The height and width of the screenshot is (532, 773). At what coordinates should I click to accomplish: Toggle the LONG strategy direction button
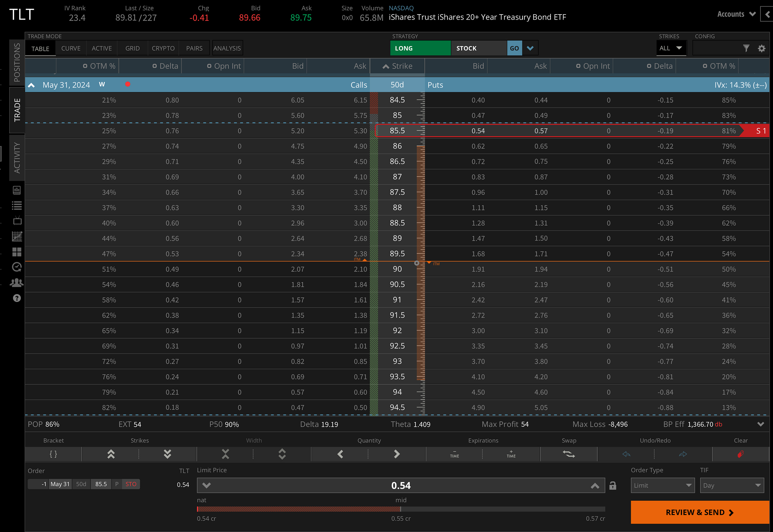[x=420, y=48]
